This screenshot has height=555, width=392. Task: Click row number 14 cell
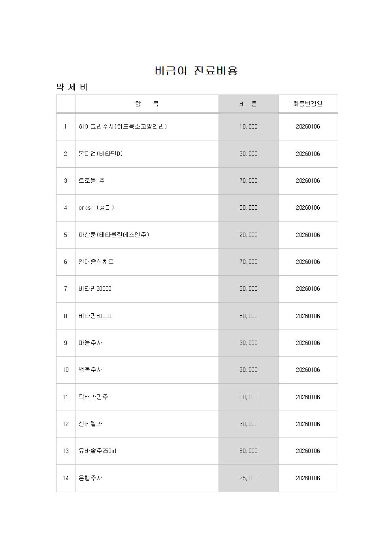tap(66, 478)
